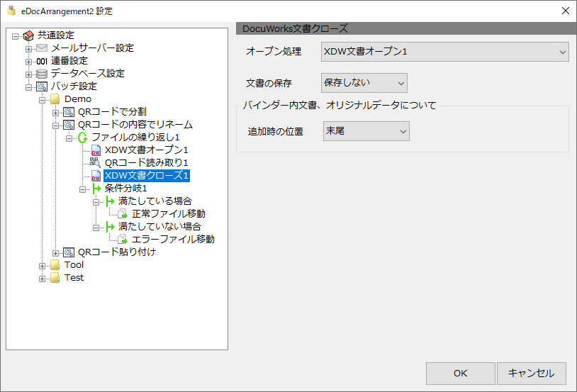Select the 連番設定 tree item
The image size is (577, 392).
pos(69,61)
